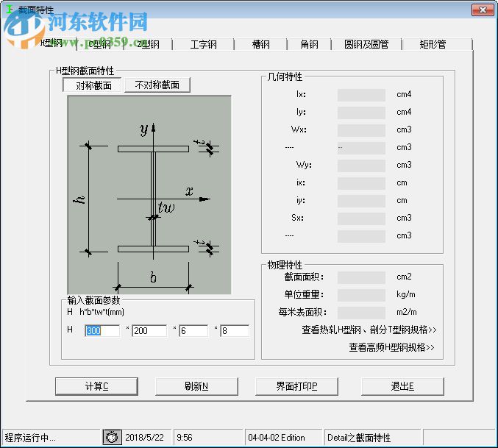Click the Wx result field
This screenshot has width=498, height=448.
click(361, 130)
